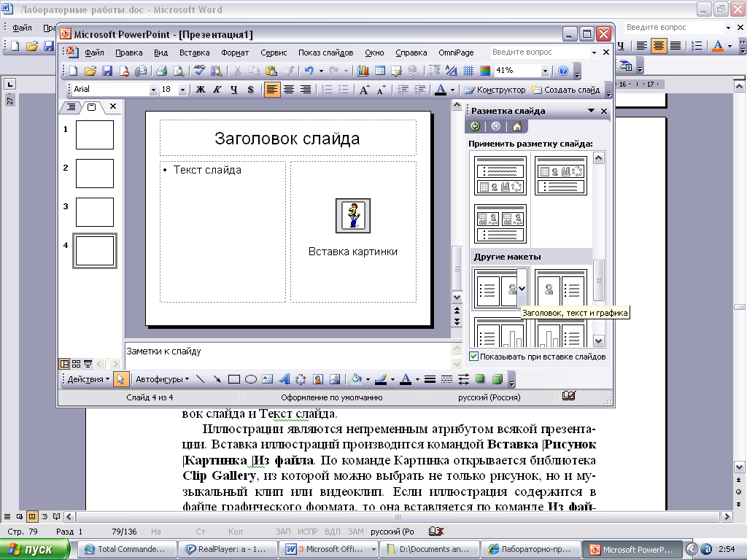Viewport: 747px width, 560px height.
Task: Click font color A swatch in drawing toolbar
Action: tap(406, 379)
